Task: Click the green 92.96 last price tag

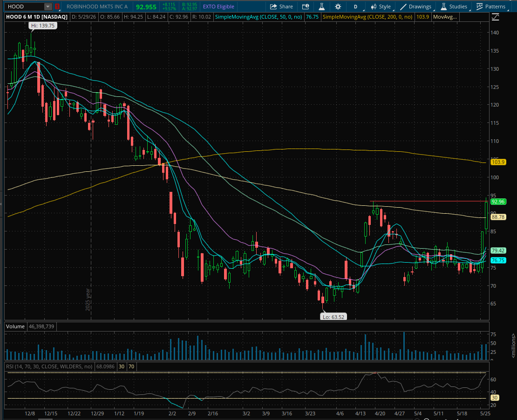Action: pos(498,202)
